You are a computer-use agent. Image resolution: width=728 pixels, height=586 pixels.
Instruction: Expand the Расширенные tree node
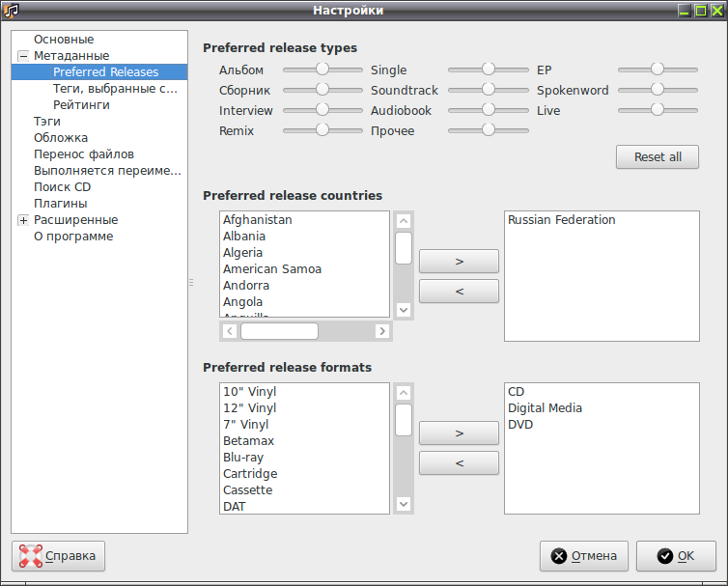coord(23,220)
